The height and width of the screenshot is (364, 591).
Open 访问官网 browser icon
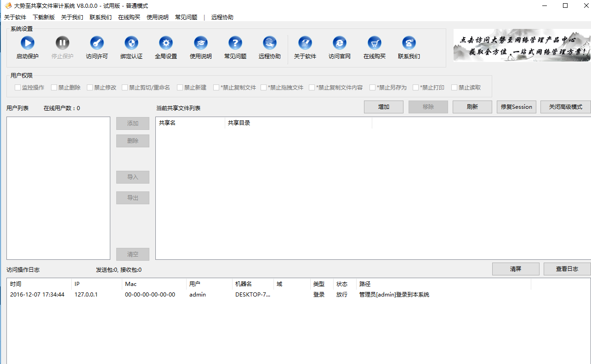(340, 43)
